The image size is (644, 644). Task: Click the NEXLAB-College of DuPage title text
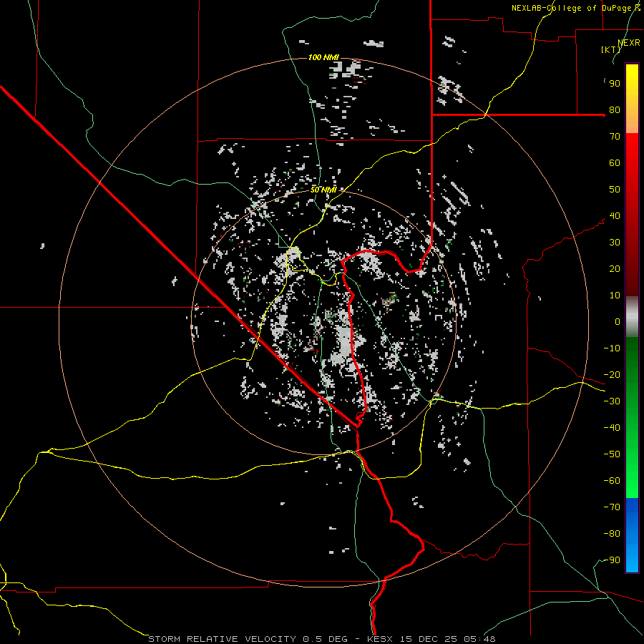(x=576, y=8)
